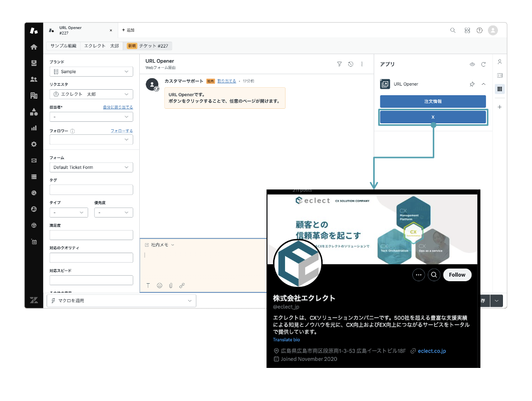Toggle the apps visibility eye icon
532x401 pixels.
(x=472, y=65)
